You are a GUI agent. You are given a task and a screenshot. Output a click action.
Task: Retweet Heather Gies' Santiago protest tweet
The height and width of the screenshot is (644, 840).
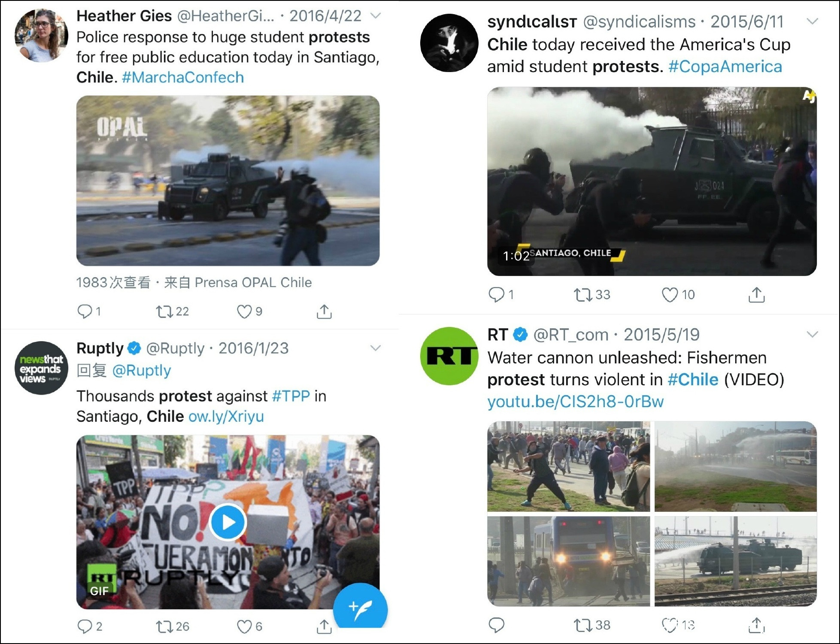(164, 311)
